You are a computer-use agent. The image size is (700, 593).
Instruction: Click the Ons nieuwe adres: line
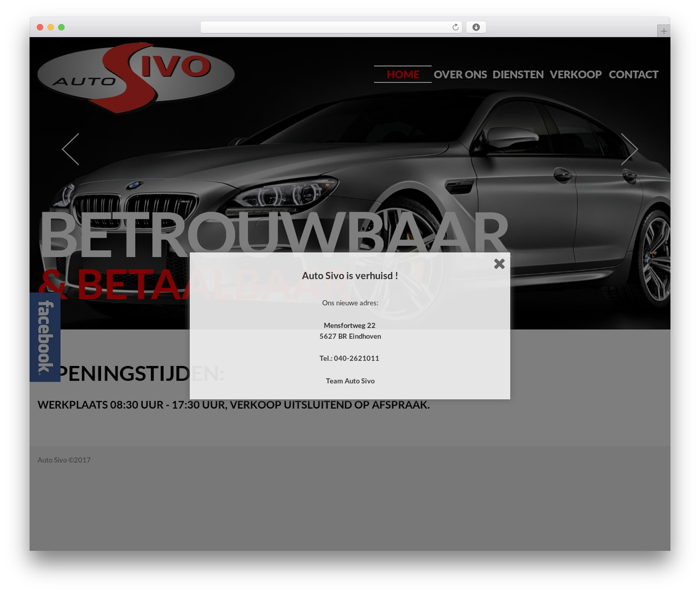pyautogui.click(x=350, y=303)
